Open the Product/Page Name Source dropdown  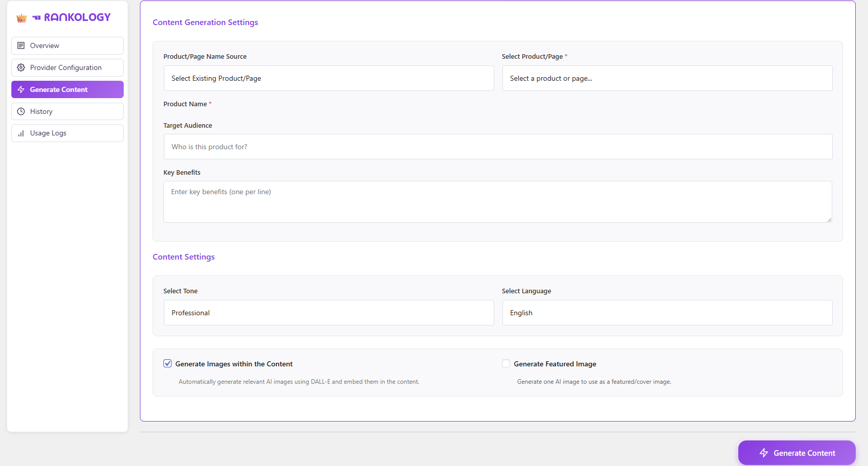329,78
